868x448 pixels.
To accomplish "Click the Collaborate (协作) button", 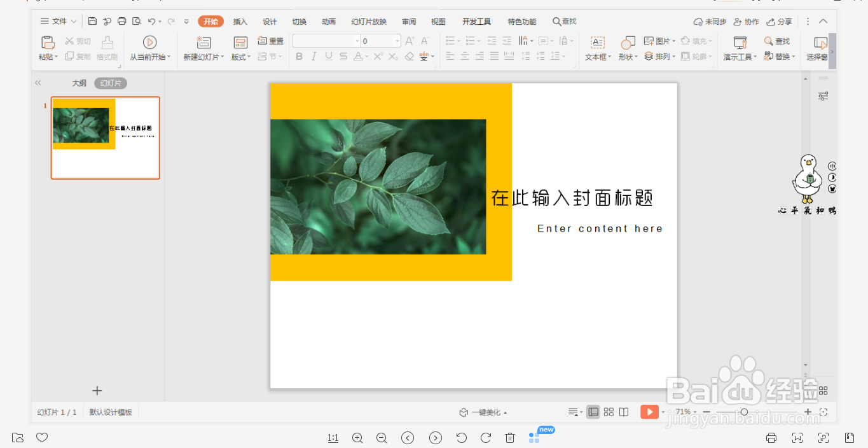I will pos(747,22).
